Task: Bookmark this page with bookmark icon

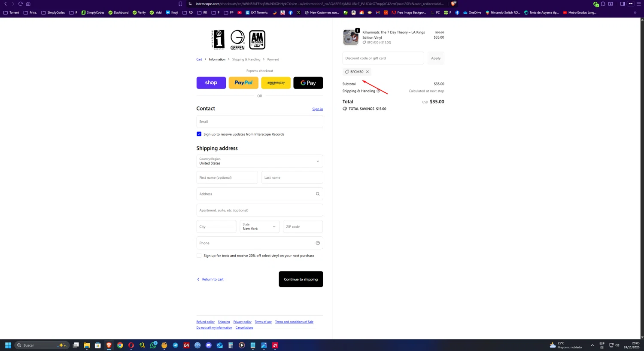Action: click(x=180, y=4)
